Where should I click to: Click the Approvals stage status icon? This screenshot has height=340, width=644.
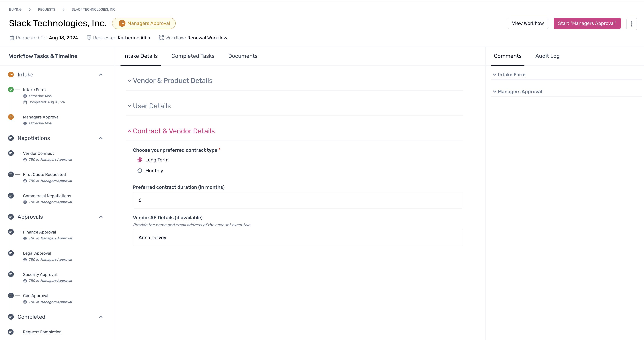(x=11, y=217)
